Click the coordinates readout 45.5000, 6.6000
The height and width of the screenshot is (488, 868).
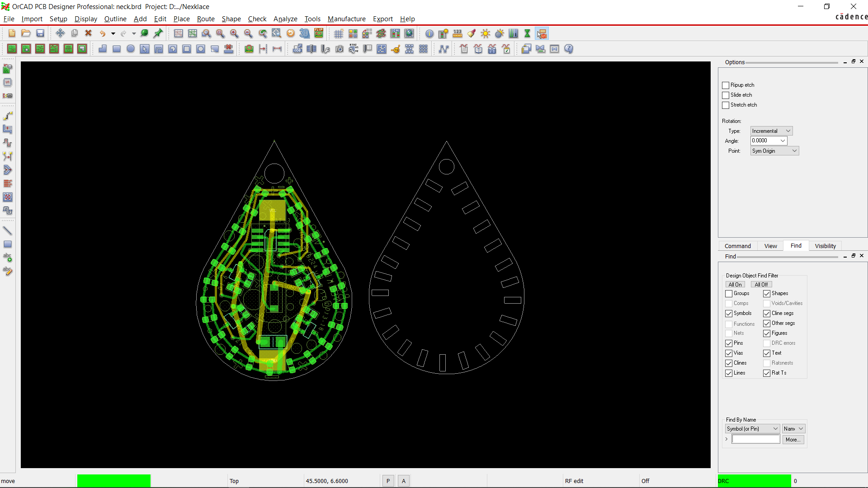(x=327, y=481)
